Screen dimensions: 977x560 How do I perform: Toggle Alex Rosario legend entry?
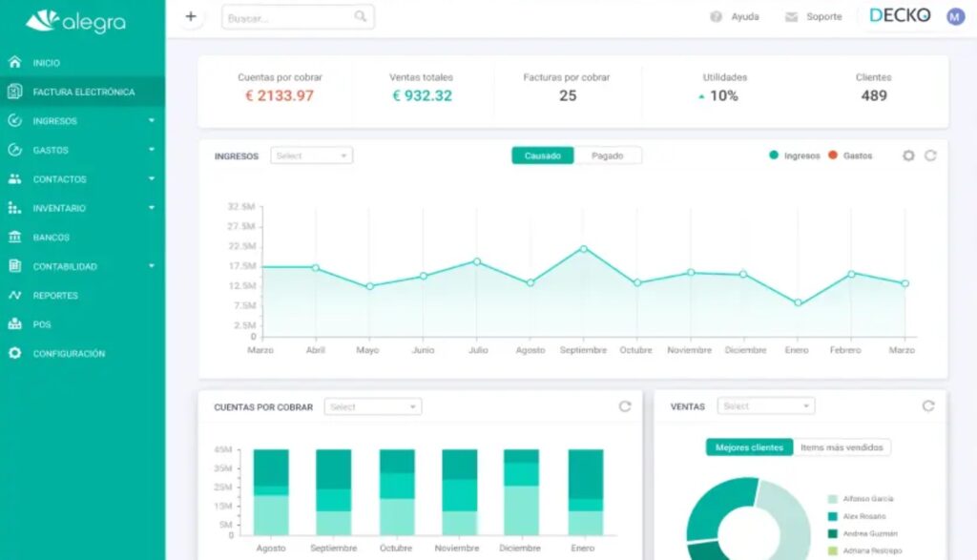point(857,516)
